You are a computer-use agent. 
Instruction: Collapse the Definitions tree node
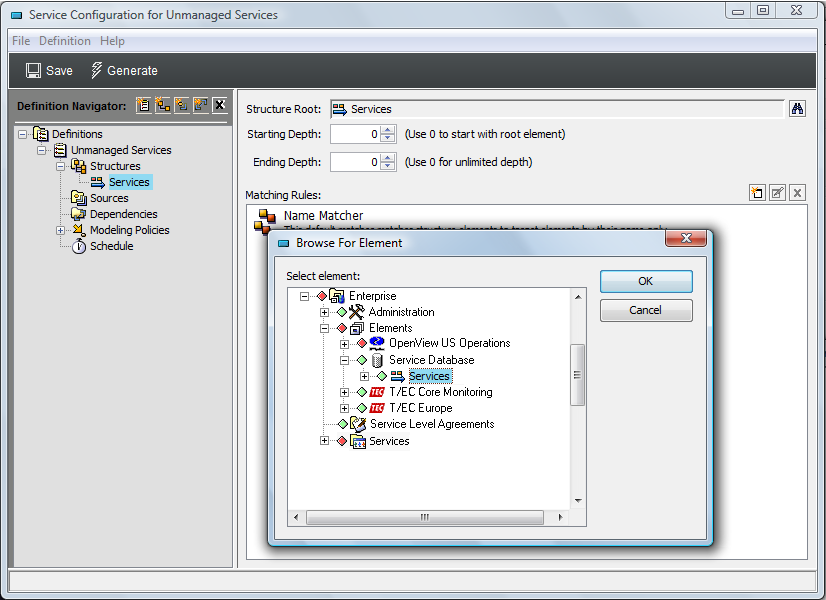(22, 134)
